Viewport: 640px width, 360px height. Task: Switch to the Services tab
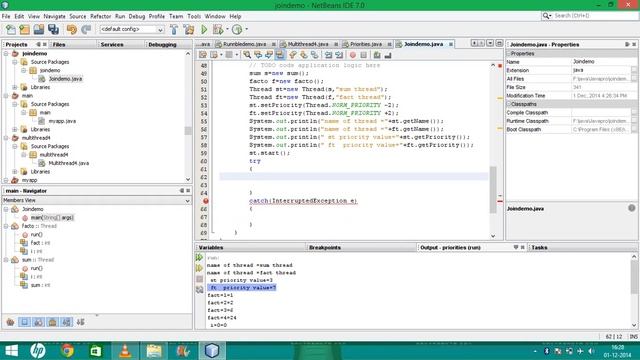(112, 44)
